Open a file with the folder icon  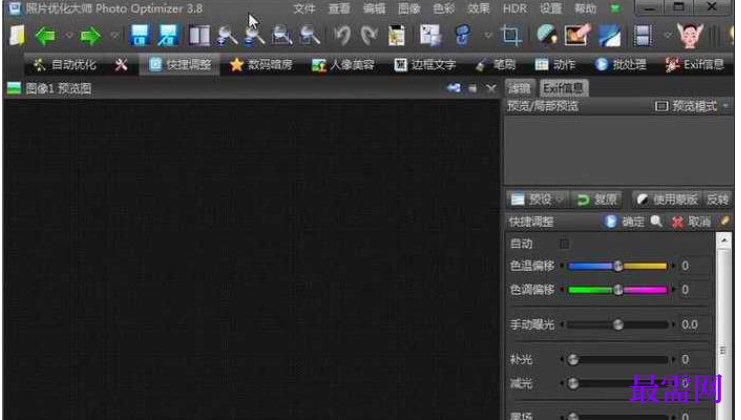[x=17, y=36]
